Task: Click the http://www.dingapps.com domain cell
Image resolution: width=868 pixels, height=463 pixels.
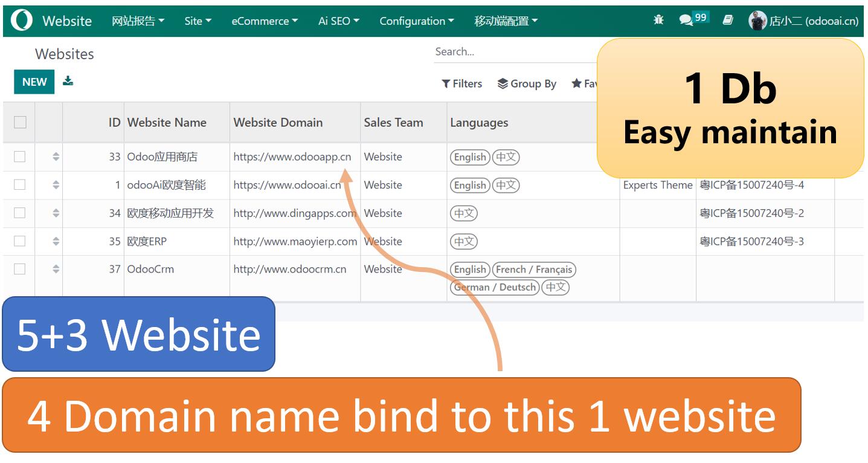Action: coord(295,213)
